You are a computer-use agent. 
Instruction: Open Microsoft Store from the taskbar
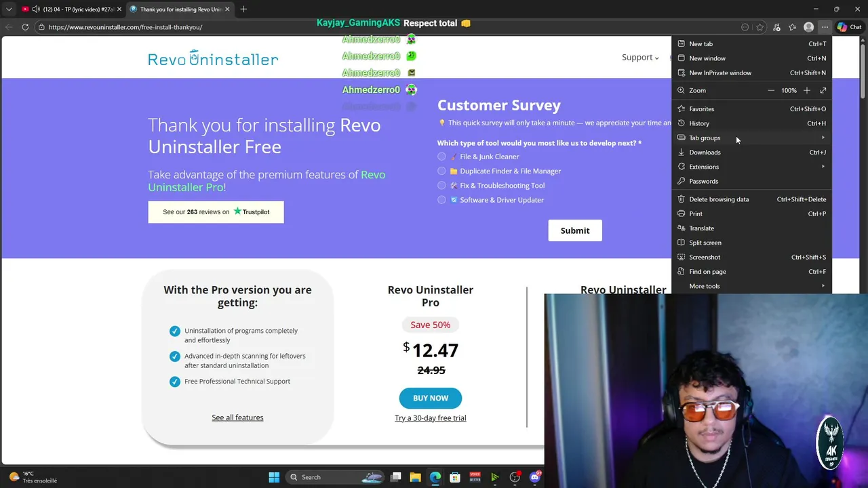pos(455,477)
